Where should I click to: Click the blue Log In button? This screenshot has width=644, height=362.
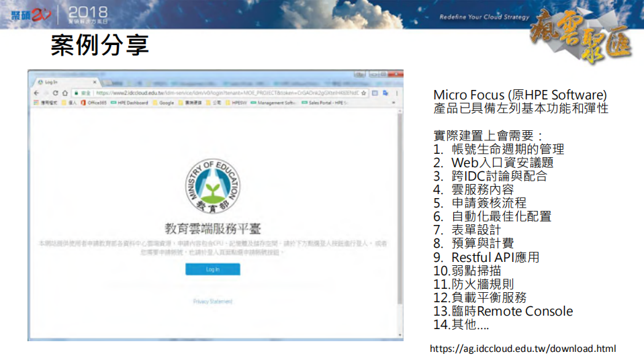pos(213,269)
